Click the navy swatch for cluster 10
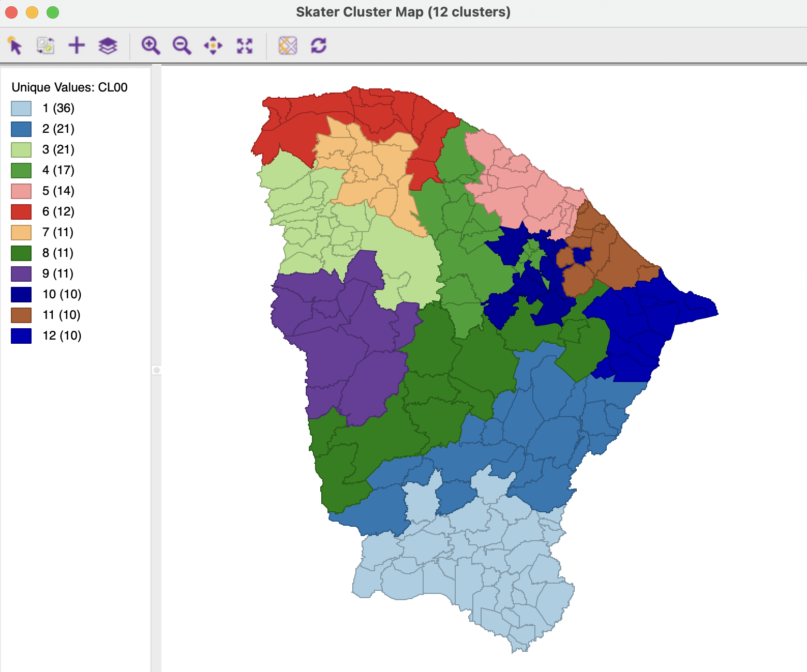Viewport: 807px width, 672px height. point(21,295)
